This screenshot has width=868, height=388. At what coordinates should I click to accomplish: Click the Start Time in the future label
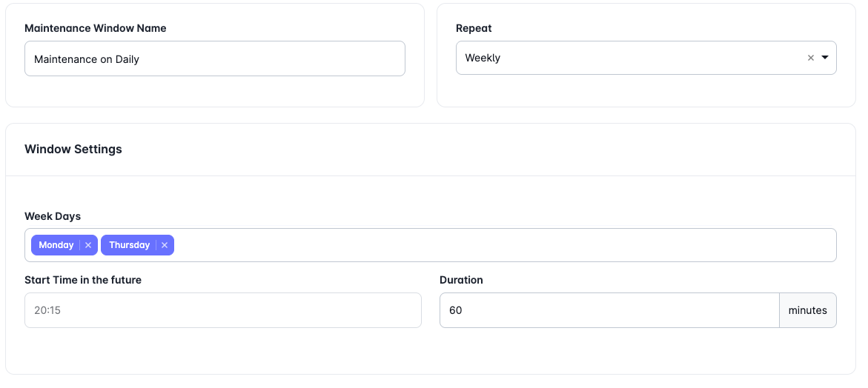[83, 280]
